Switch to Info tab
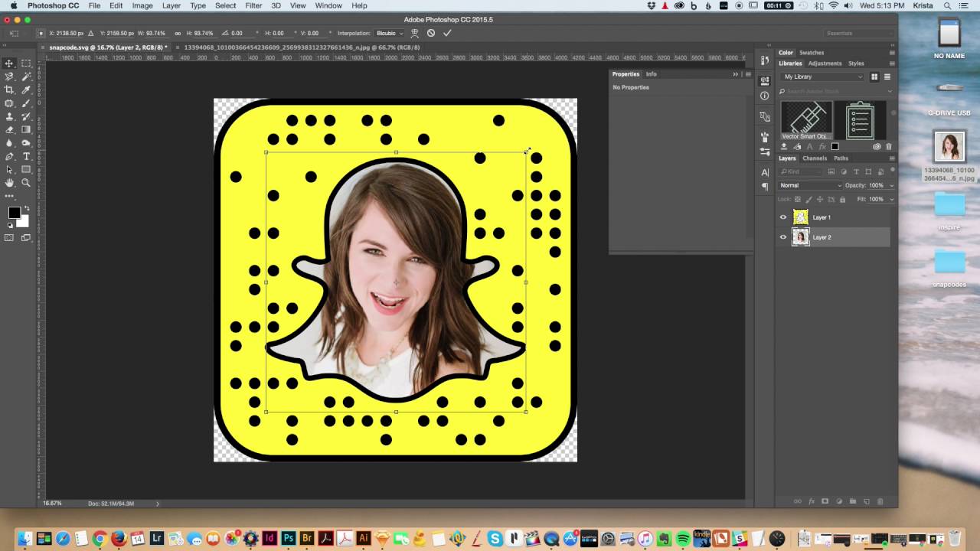 651,74
